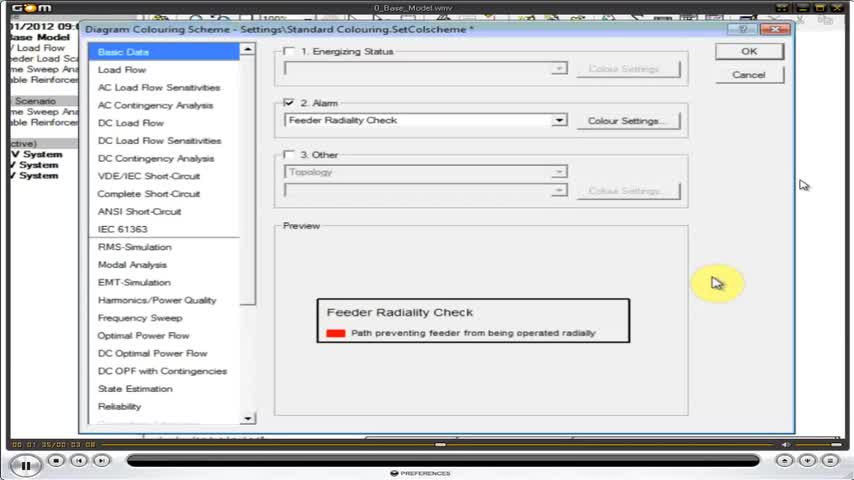Expand the Feeder Radiality Check dropdown
Screen dimensions: 854x480
[559, 120]
